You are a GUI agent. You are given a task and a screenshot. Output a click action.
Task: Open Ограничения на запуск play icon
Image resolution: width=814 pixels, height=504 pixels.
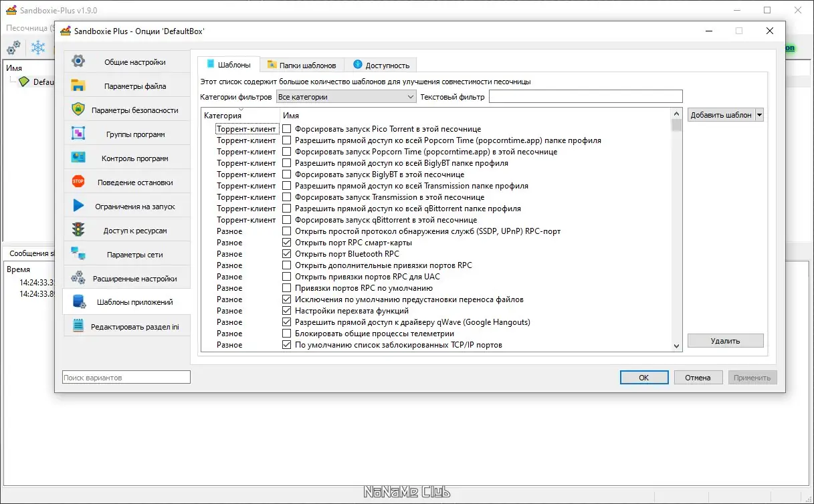coord(78,206)
